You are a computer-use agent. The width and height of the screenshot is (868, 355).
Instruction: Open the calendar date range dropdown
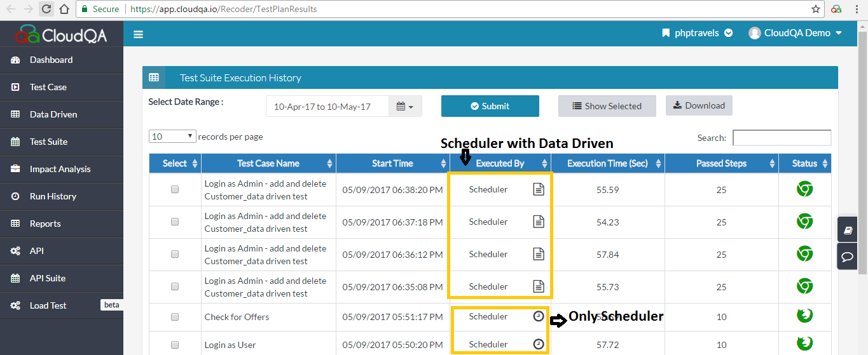[x=405, y=106]
